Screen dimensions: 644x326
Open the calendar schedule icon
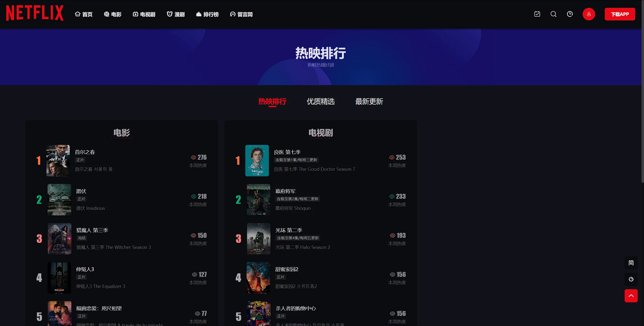pyautogui.click(x=537, y=14)
